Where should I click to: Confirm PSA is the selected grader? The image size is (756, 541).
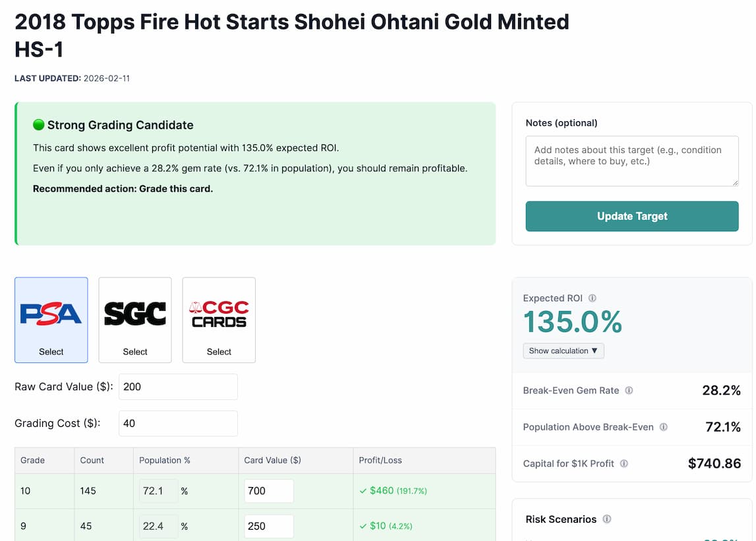coord(51,351)
